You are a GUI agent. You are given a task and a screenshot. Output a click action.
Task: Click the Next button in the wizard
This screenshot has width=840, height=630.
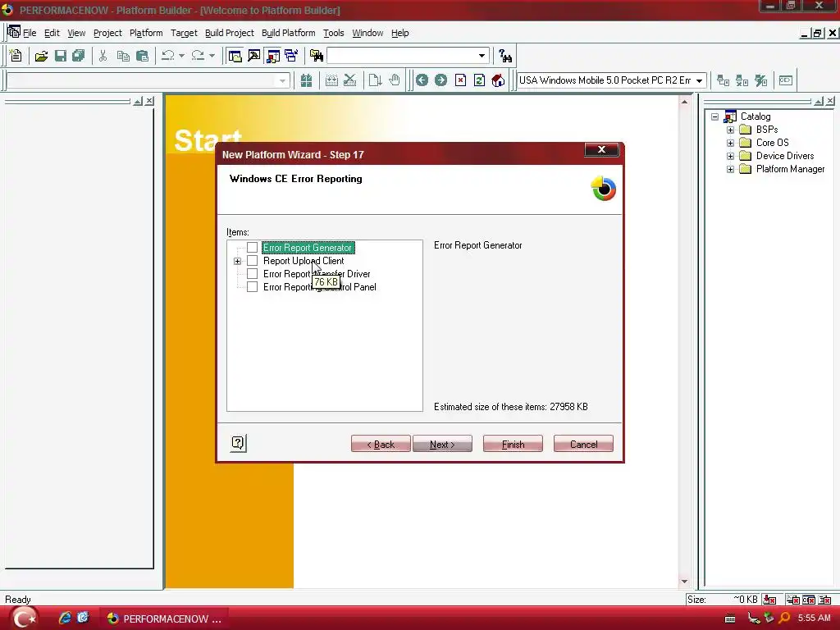(x=442, y=444)
